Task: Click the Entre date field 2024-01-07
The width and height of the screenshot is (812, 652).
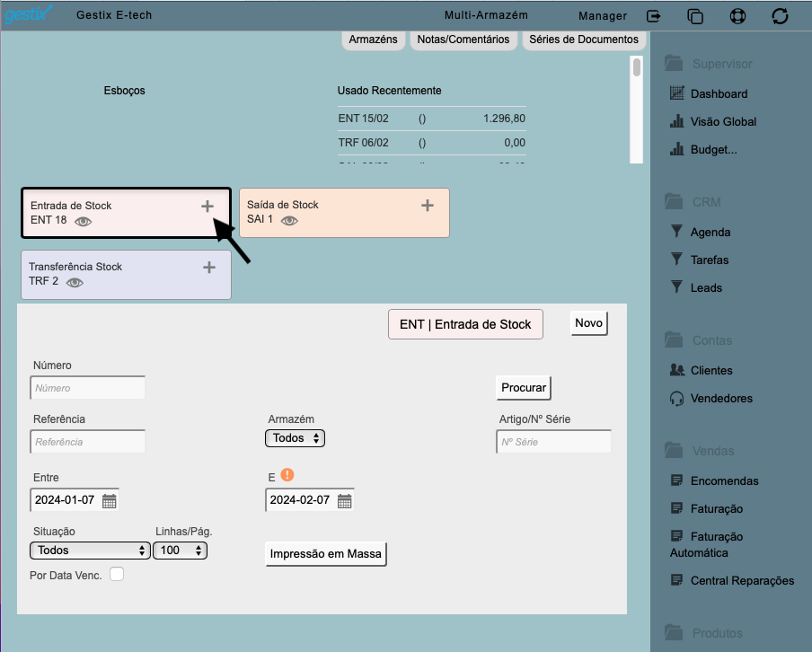Action: [66, 500]
